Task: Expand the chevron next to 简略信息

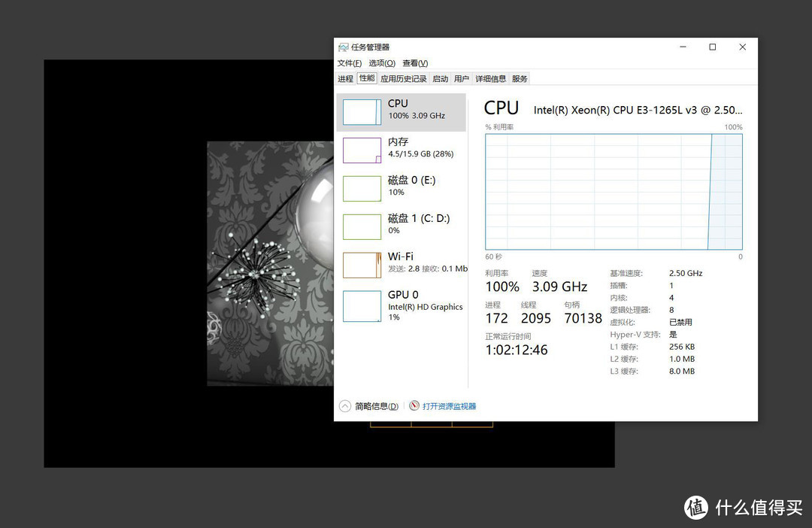Action: tap(346, 405)
